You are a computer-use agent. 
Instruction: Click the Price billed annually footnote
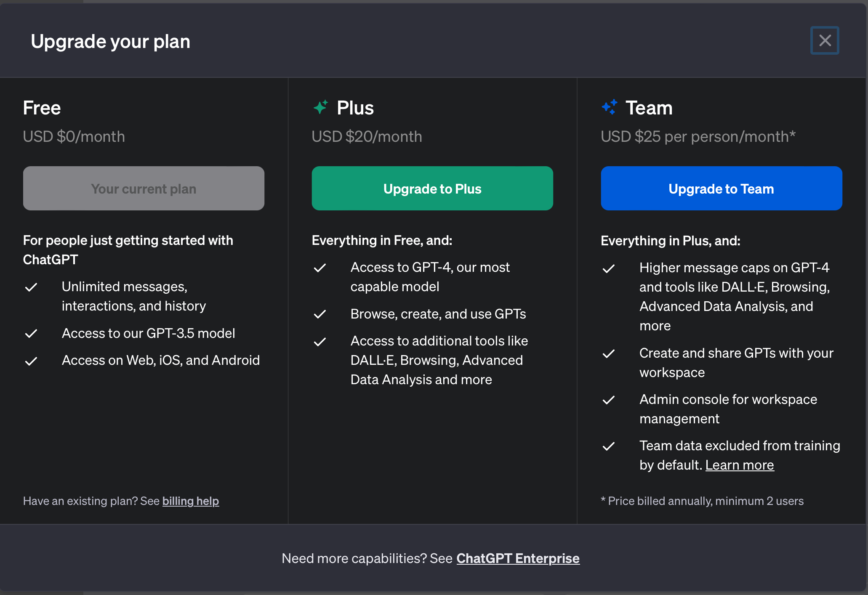(702, 501)
